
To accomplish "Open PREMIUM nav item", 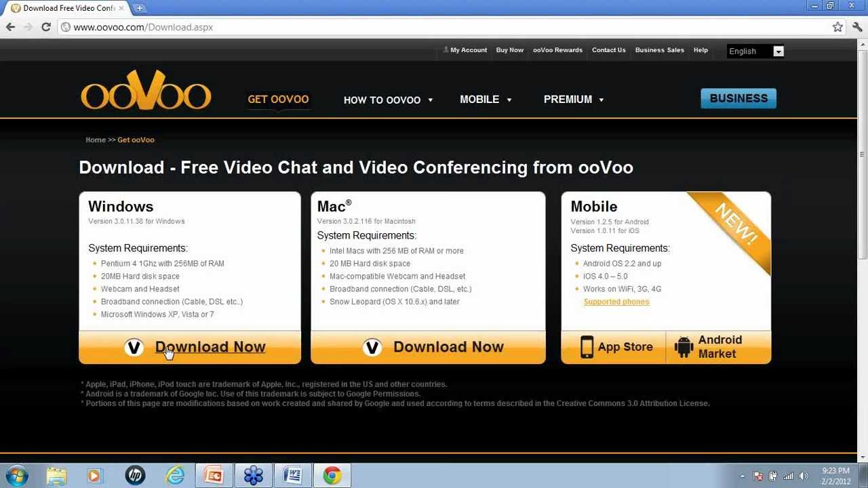I will pos(568,100).
